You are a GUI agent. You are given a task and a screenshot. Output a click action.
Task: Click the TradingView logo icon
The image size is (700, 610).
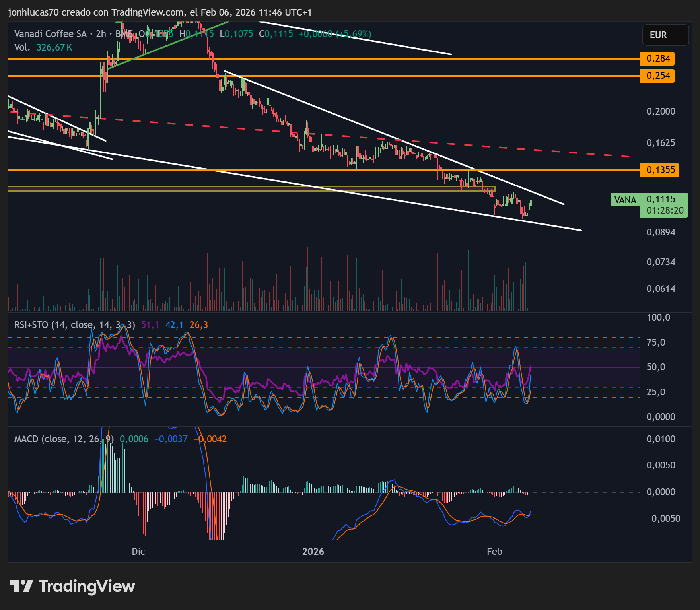coord(21,586)
